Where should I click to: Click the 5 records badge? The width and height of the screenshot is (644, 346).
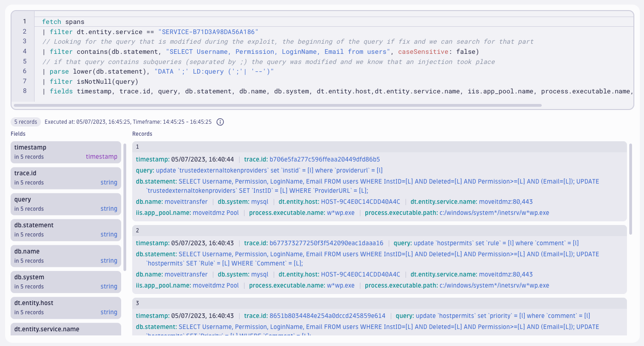[25, 121]
